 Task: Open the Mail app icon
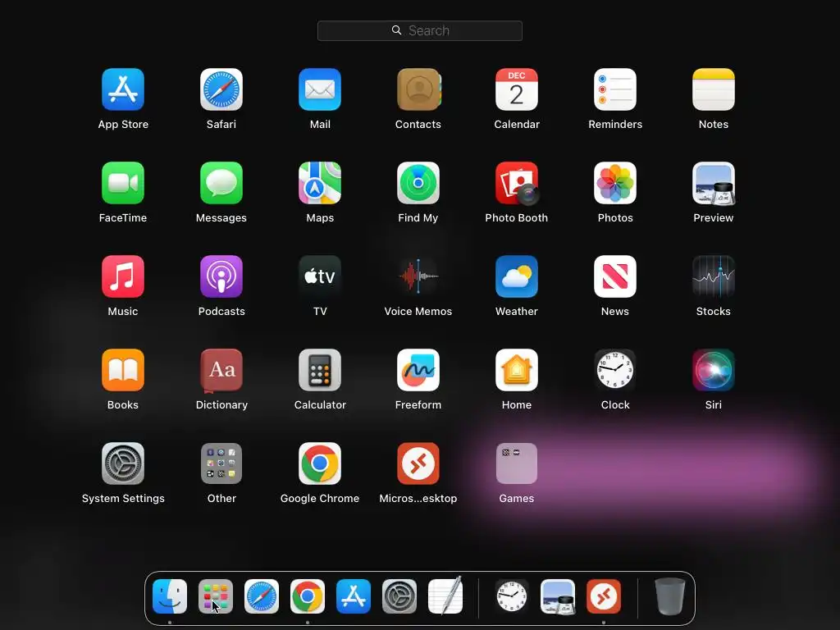[320, 89]
